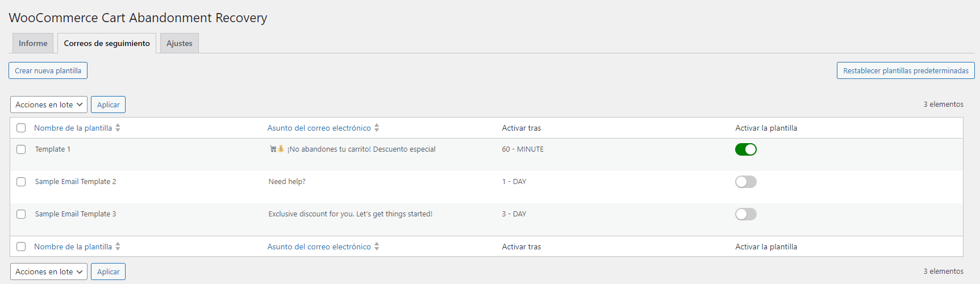The image size is (980, 284).
Task: Sort by Nombre de la plantilla header arrows
Action: (118, 128)
